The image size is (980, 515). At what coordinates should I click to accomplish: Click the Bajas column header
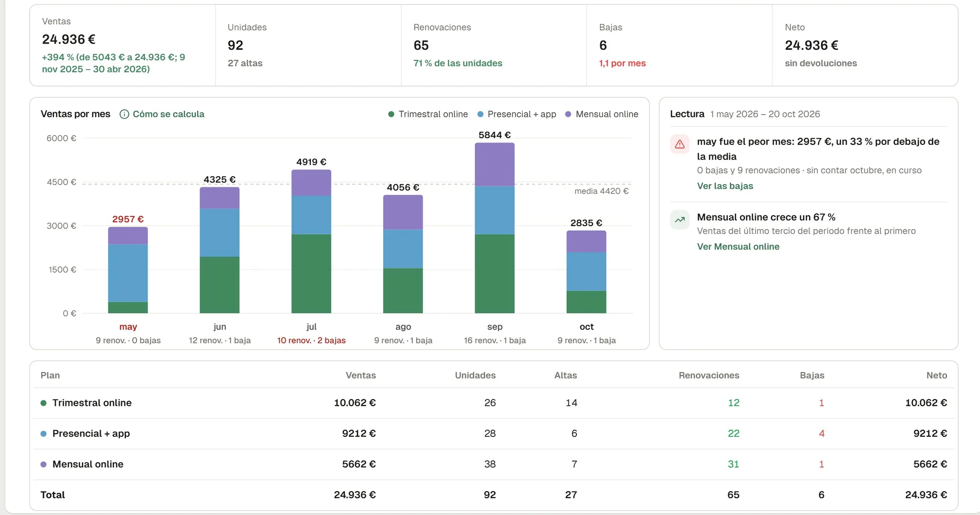point(812,375)
